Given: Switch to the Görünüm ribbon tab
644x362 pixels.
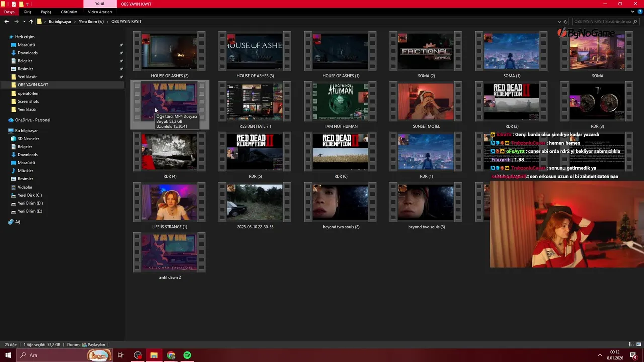Looking at the screenshot, I should (x=69, y=12).
